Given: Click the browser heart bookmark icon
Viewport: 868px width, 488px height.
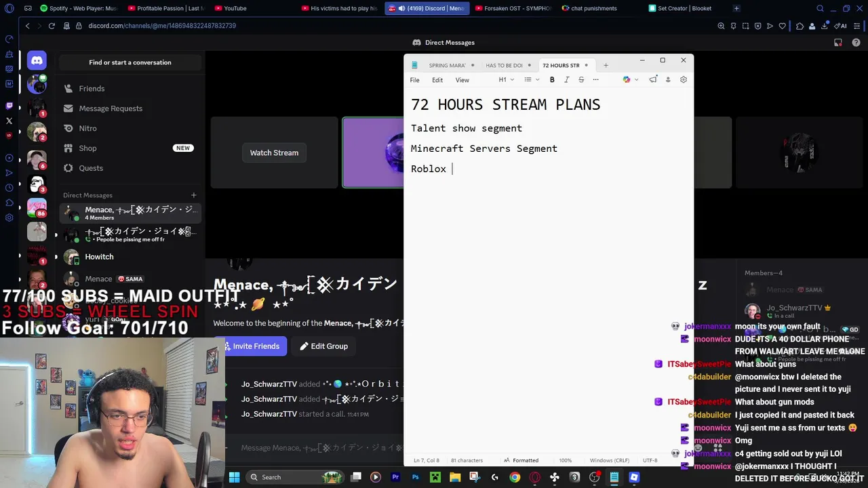Looking at the screenshot, I should (x=782, y=26).
